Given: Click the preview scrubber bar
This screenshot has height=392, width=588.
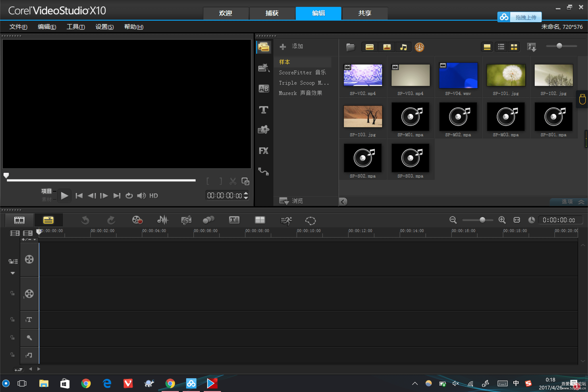Looking at the screenshot, I should (101, 180).
